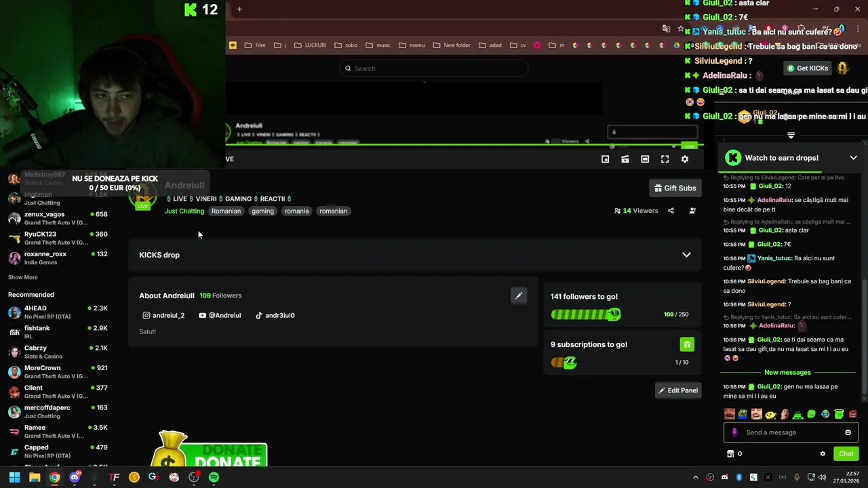Image resolution: width=868 pixels, height=488 pixels.
Task: Click the Edit Panel button
Action: [678, 390]
